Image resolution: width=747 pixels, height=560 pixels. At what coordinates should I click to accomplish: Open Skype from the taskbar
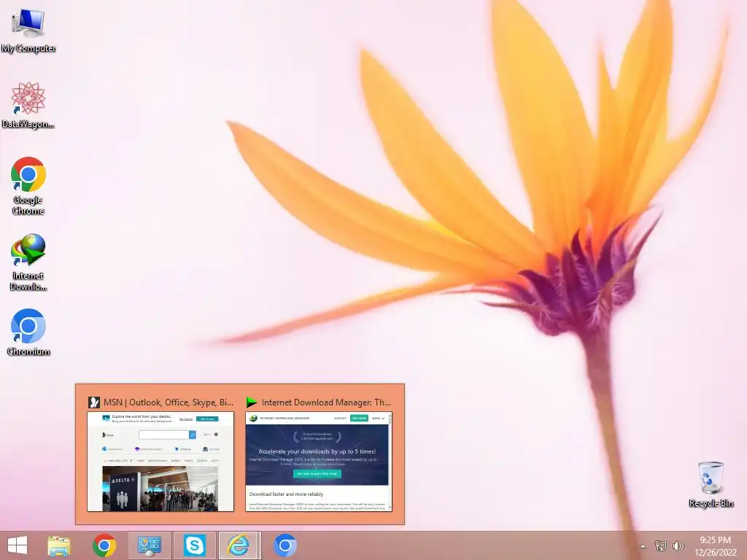tap(194, 545)
